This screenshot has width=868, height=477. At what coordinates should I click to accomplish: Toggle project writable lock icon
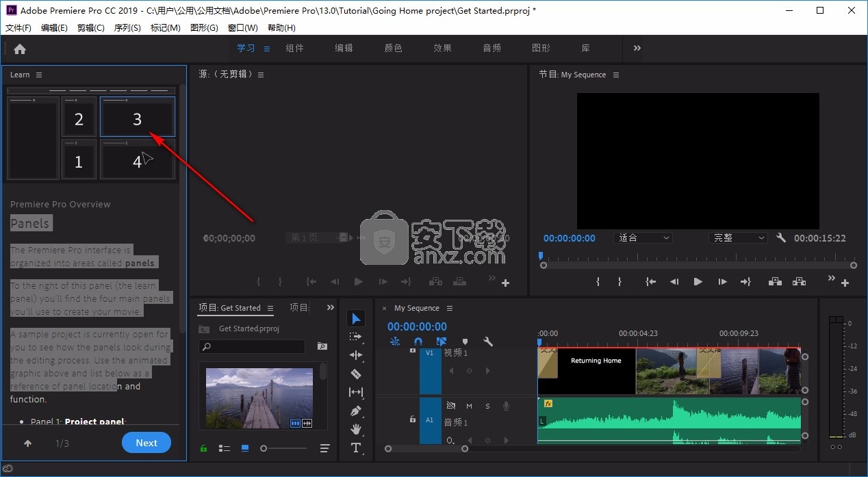point(203,448)
